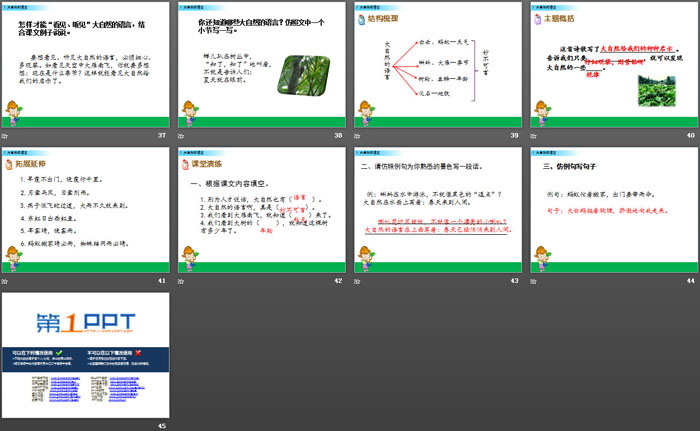The height and width of the screenshot is (431, 700).
Task: Click the animation star icon under slide 37
Action: 9,136
